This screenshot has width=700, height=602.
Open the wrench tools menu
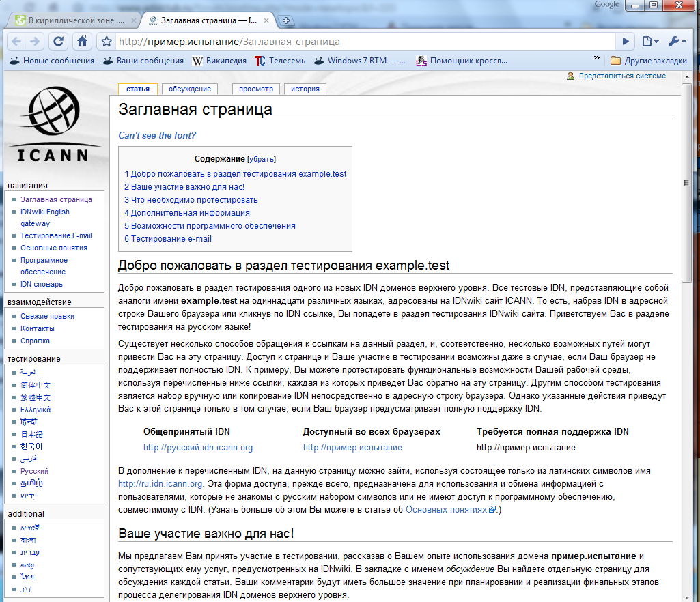677,42
